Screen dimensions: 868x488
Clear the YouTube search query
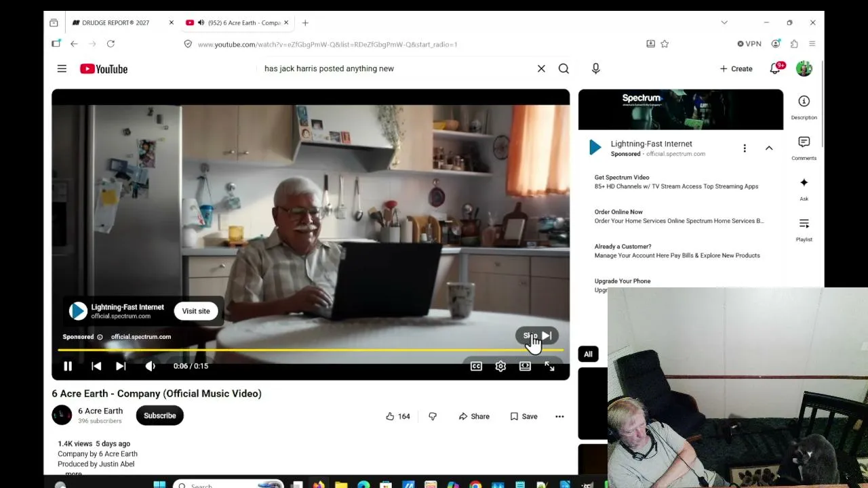pos(541,68)
